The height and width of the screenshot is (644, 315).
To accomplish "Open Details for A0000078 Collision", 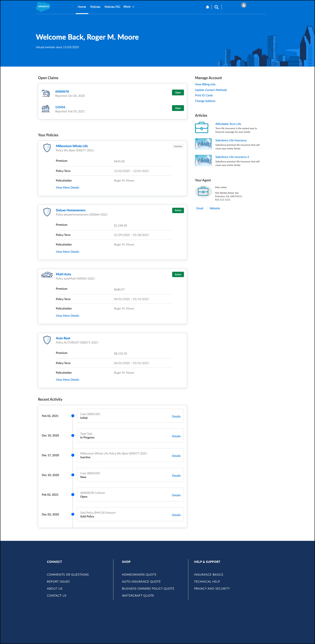I will point(176,495).
